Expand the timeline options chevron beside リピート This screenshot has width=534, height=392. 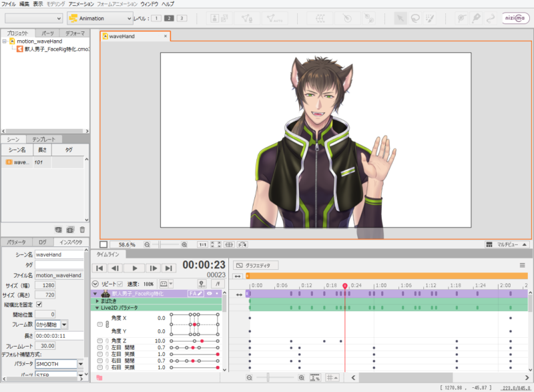95,284
